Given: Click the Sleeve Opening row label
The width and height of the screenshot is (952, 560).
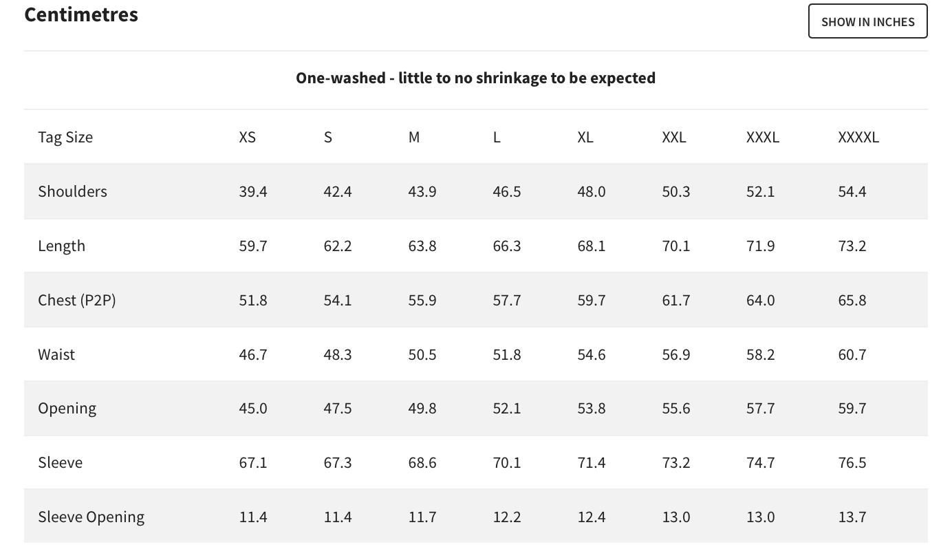Looking at the screenshot, I should (91, 517).
